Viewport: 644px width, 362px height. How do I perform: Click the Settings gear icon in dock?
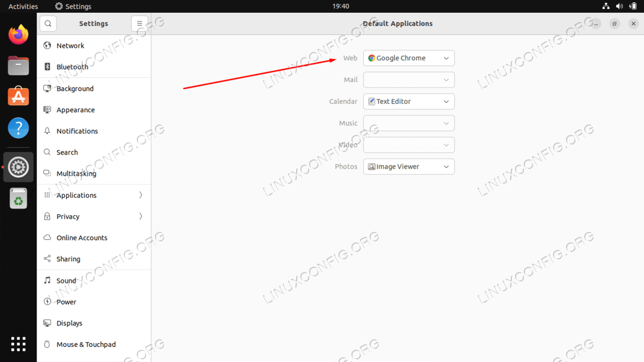pyautogui.click(x=18, y=167)
